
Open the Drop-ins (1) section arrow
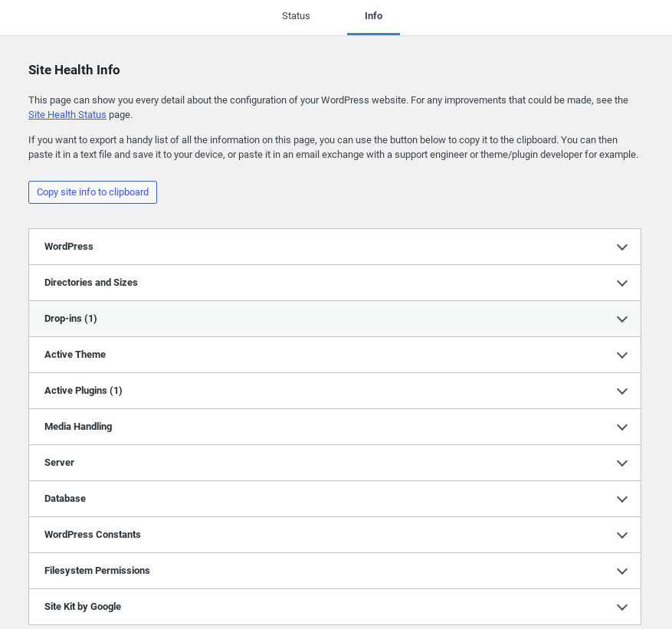tap(621, 319)
